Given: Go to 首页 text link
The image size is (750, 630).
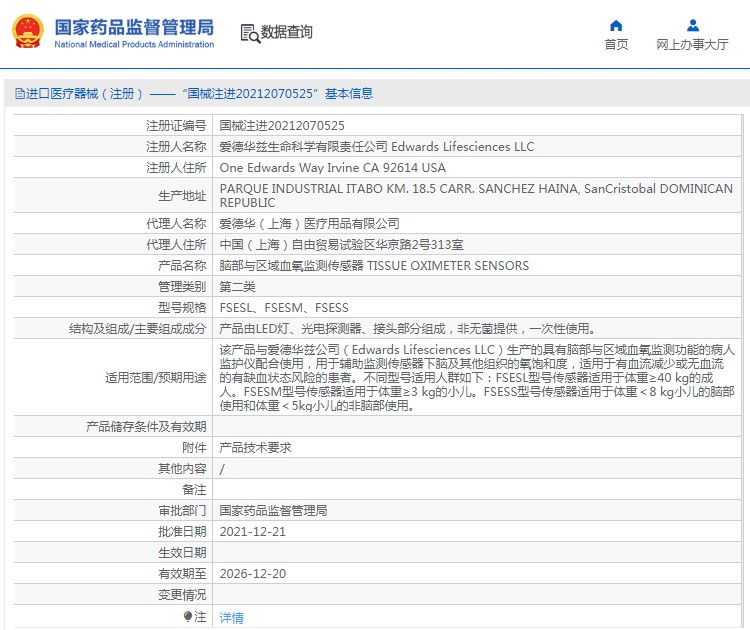Looking at the screenshot, I should coord(616,44).
